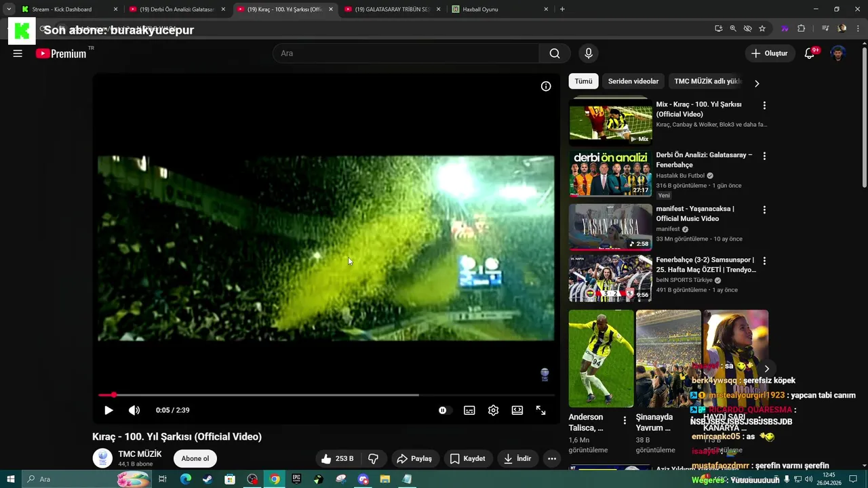Open Steam from the taskbar

click(x=208, y=479)
